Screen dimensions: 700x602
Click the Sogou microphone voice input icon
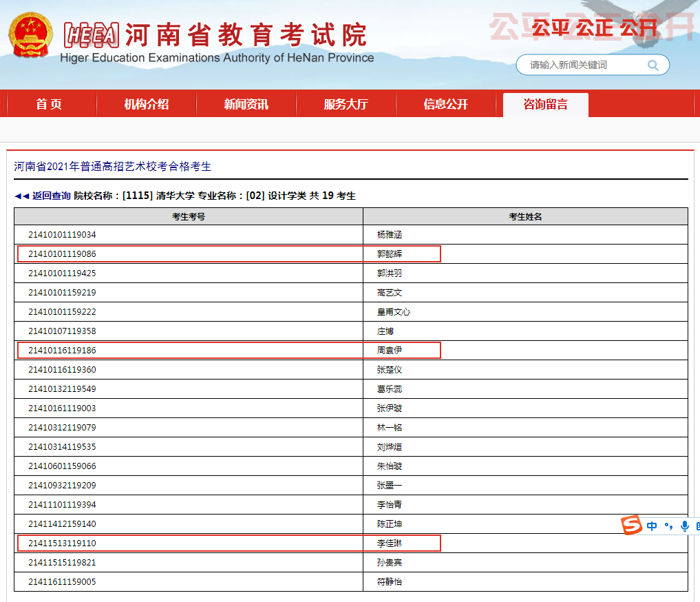[684, 526]
